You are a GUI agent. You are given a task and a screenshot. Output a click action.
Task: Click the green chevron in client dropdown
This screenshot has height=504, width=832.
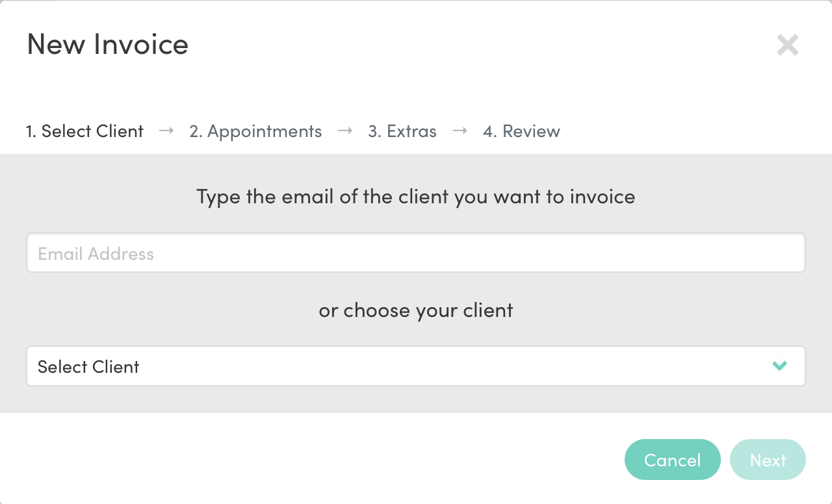779,366
